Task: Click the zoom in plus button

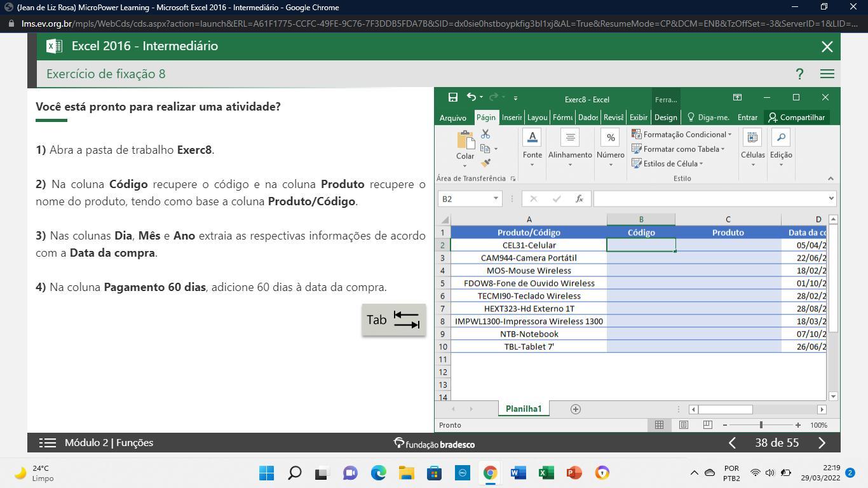Action: point(798,425)
